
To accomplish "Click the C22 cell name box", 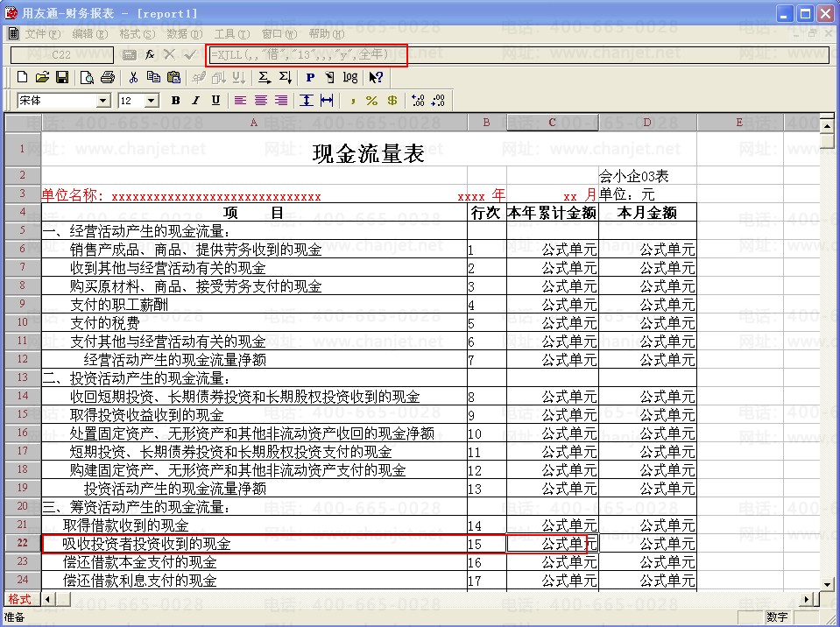I will click(61, 54).
